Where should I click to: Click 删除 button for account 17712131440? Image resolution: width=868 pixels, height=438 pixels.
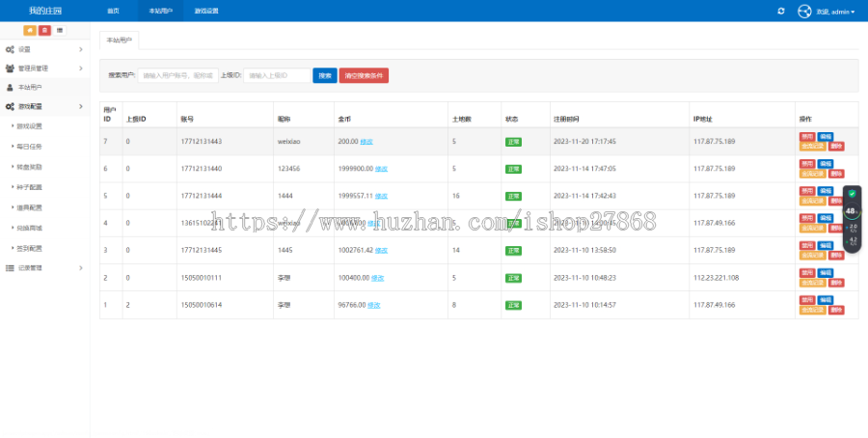836,174
